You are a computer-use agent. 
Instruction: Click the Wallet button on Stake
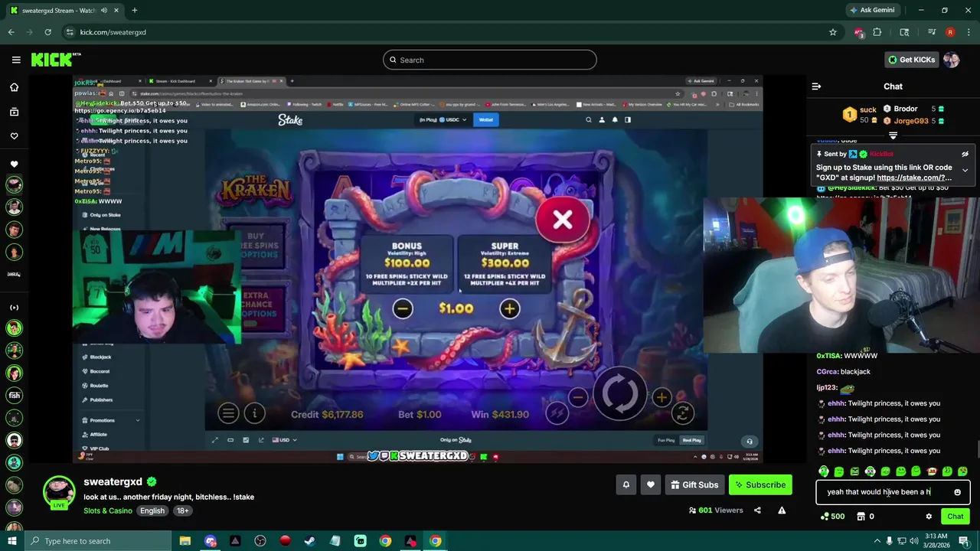pos(485,119)
